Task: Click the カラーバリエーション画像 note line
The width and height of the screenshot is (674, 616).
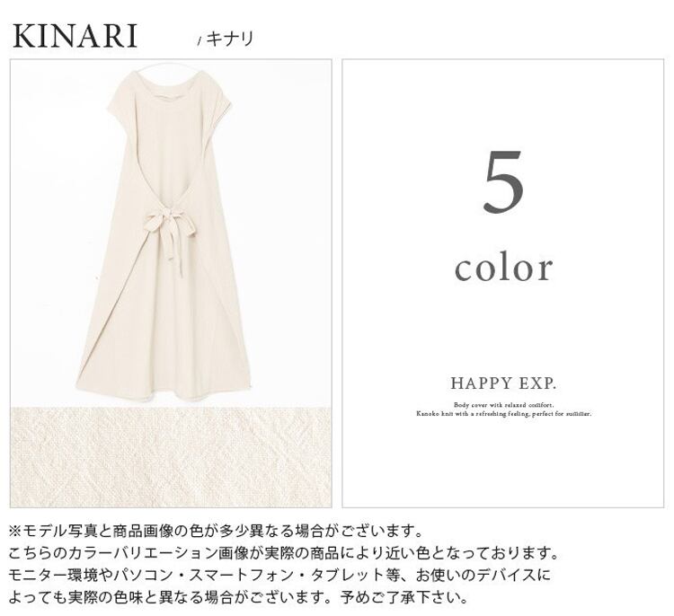Action: coord(284,553)
